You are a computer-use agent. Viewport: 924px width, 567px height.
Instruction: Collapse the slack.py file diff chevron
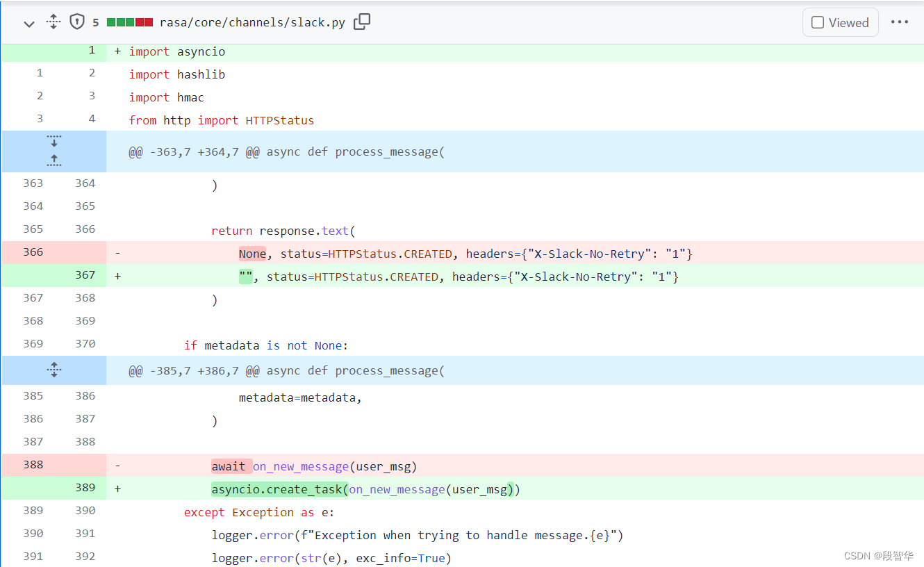point(29,24)
